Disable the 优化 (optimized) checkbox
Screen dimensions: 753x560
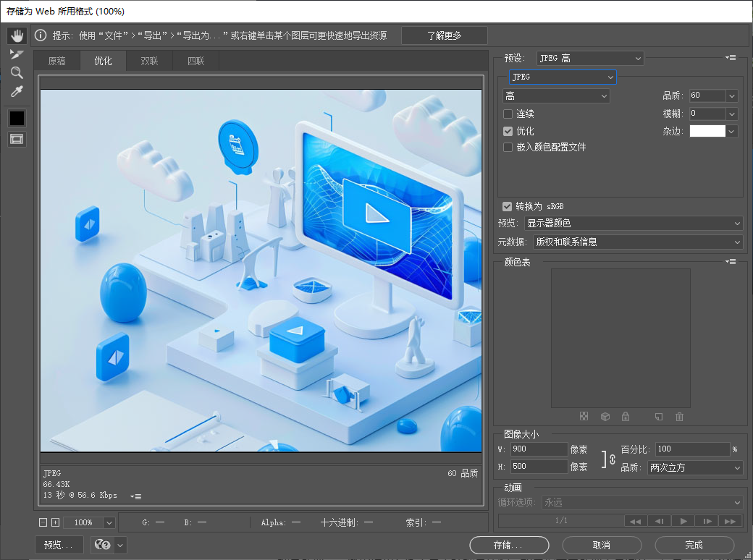coord(507,131)
